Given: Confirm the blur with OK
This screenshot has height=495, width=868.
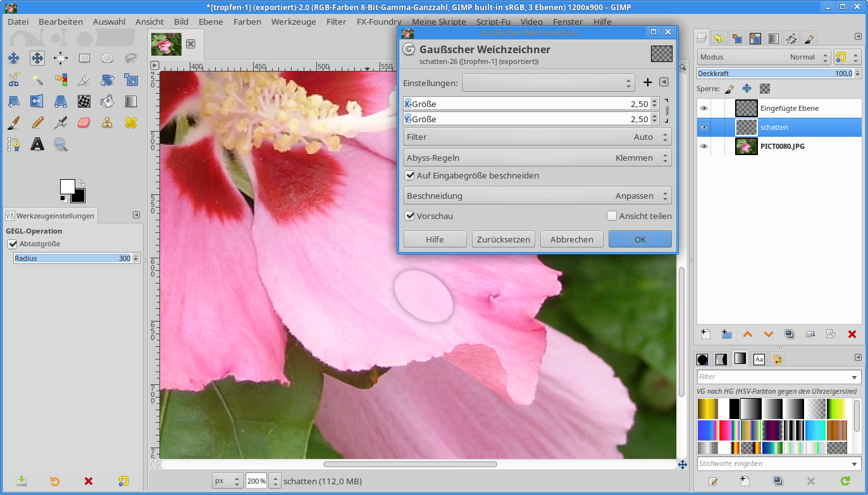Looking at the screenshot, I should 640,239.
